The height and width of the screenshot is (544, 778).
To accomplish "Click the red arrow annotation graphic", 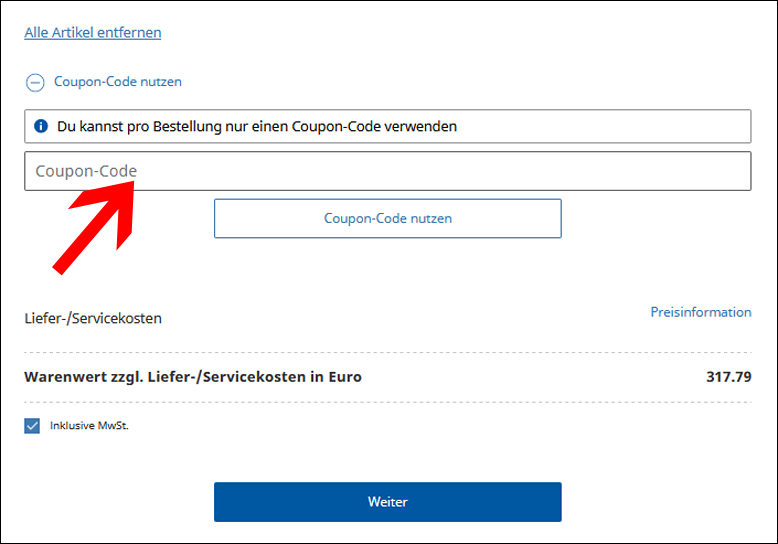I will pos(93,227).
